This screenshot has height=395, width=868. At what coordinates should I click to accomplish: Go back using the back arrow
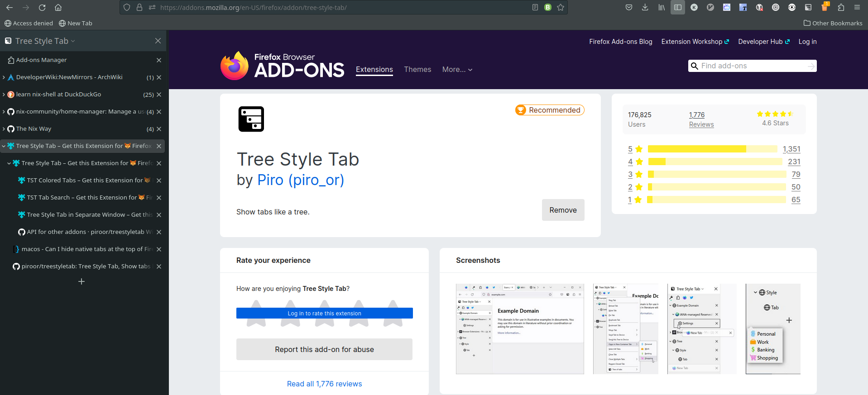pos(10,7)
